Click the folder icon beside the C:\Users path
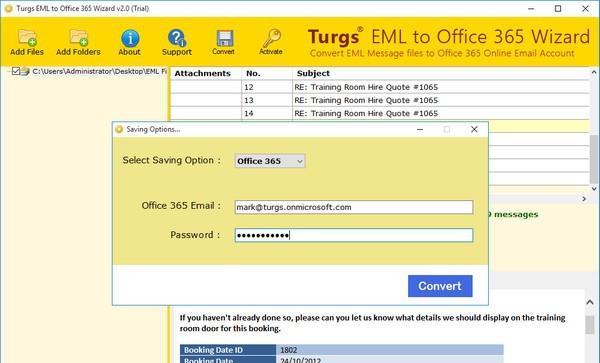Screen dimensions: 600x363 pyautogui.click(x=25, y=71)
